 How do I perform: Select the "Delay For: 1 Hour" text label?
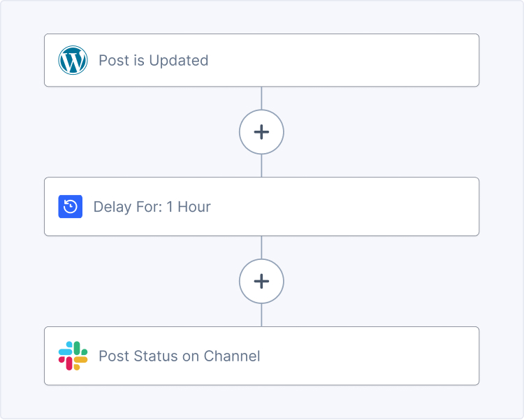152,207
